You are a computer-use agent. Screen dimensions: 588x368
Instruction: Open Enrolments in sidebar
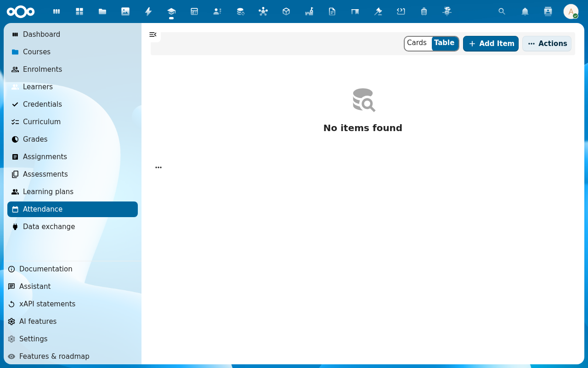click(x=73, y=69)
